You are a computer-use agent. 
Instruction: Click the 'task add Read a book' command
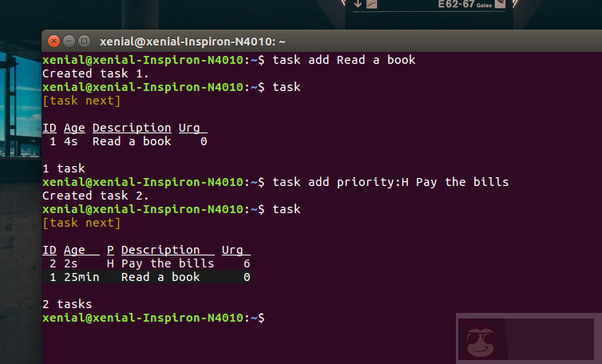click(x=343, y=61)
